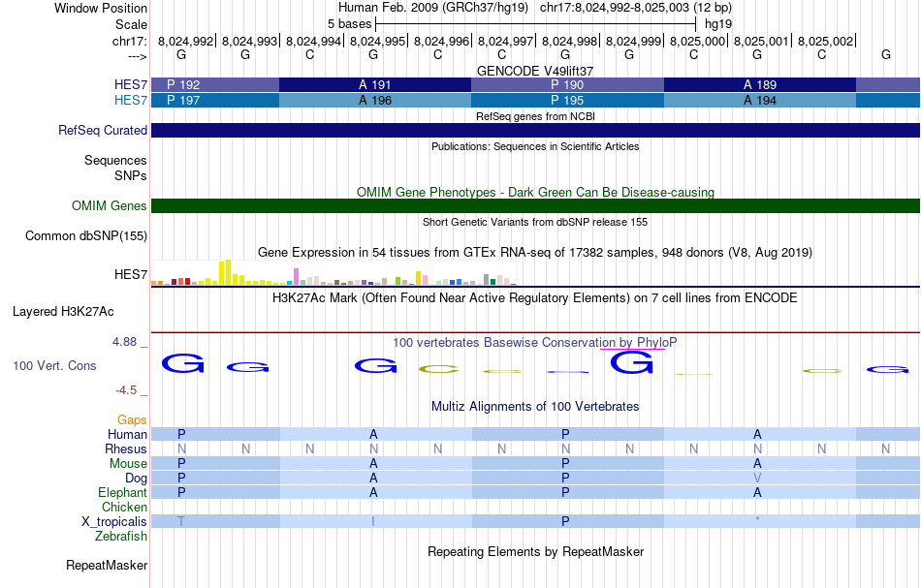The width and height of the screenshot is (921, 588).
Task: Select codon A 196 in HES7 transcript
Action: pos(375,101)
